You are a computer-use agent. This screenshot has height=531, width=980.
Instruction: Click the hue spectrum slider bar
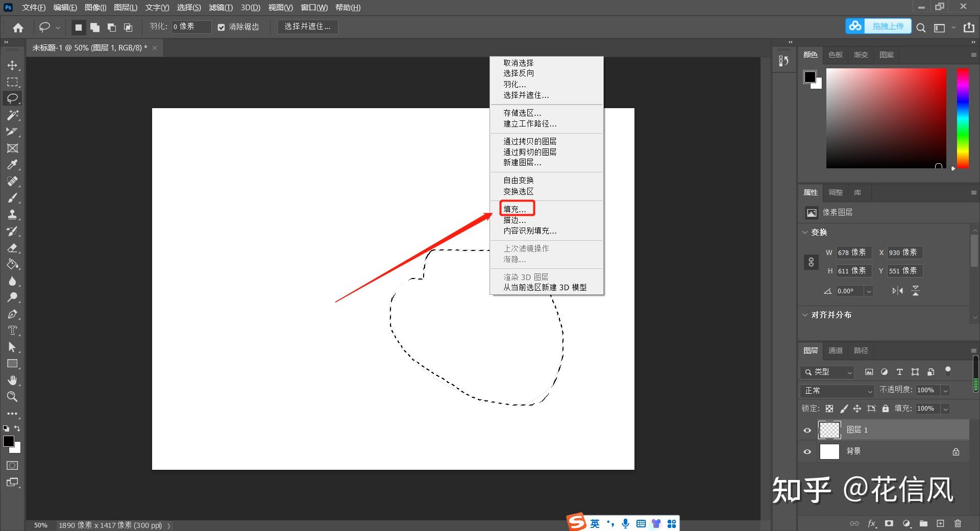[x=963, y=118]
